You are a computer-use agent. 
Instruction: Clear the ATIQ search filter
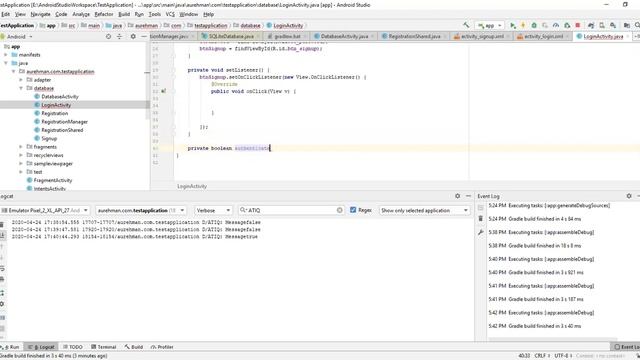pos(340,210)
